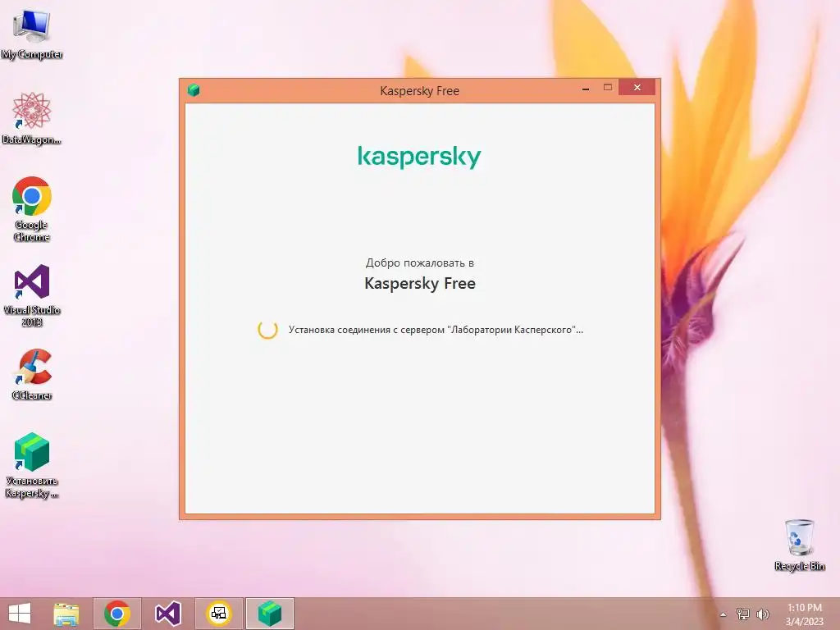Click the bold "Kaspersky Free" heading
Viewport: 840px width, 630px height.
click(420, 283)
